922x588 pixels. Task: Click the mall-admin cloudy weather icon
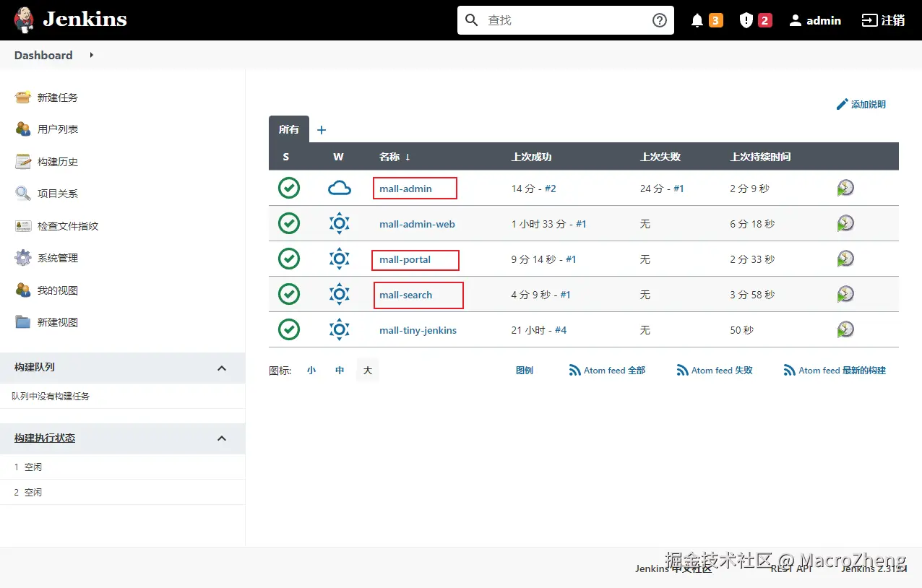pos(339,189)
